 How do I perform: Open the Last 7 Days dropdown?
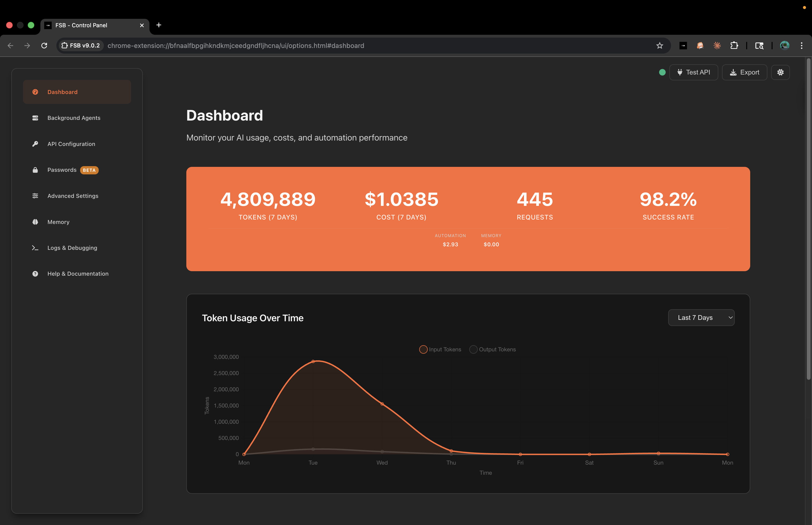tap(701, 318)
